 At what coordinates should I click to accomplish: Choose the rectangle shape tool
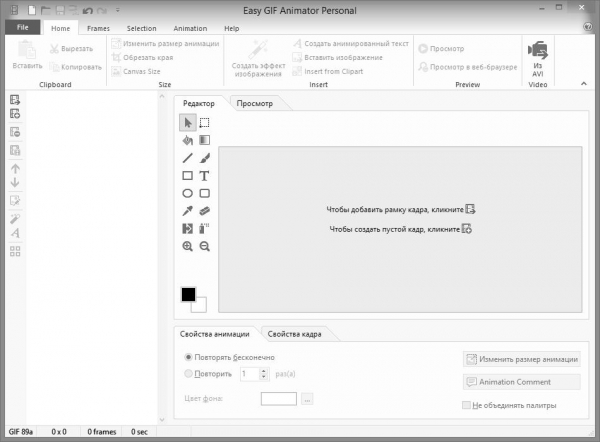(188, 176)
